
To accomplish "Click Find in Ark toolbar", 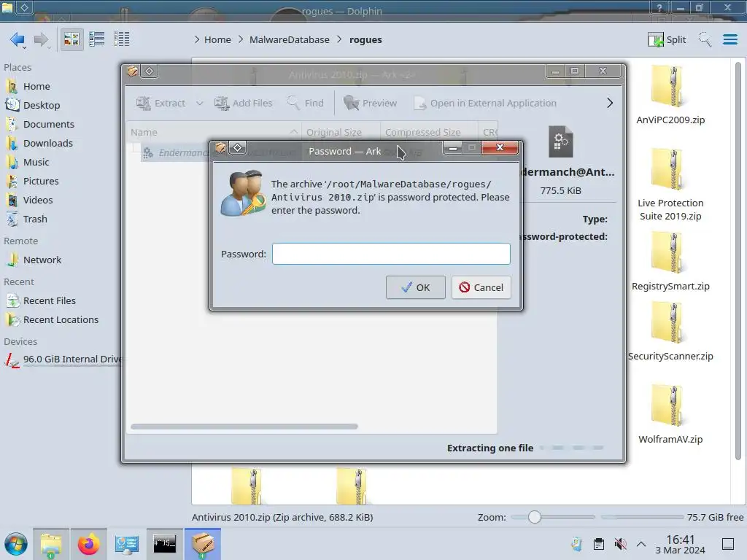I will (x=306, y=103).
